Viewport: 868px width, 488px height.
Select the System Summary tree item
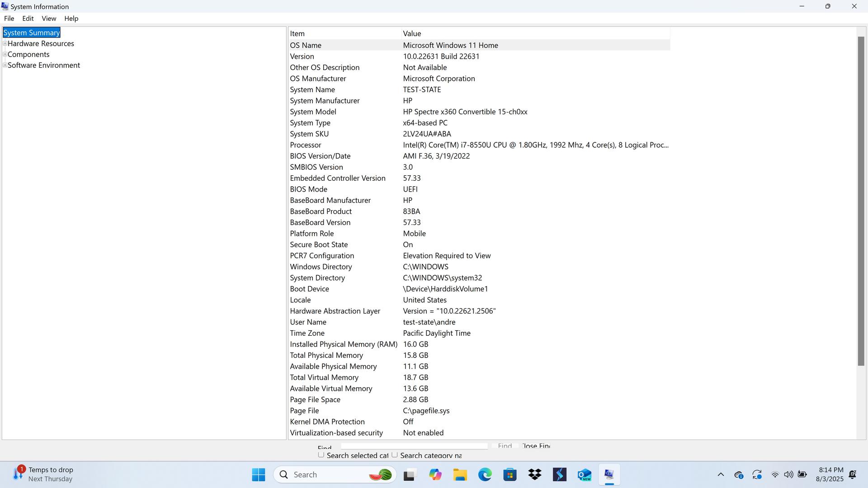tap(32, 33)
